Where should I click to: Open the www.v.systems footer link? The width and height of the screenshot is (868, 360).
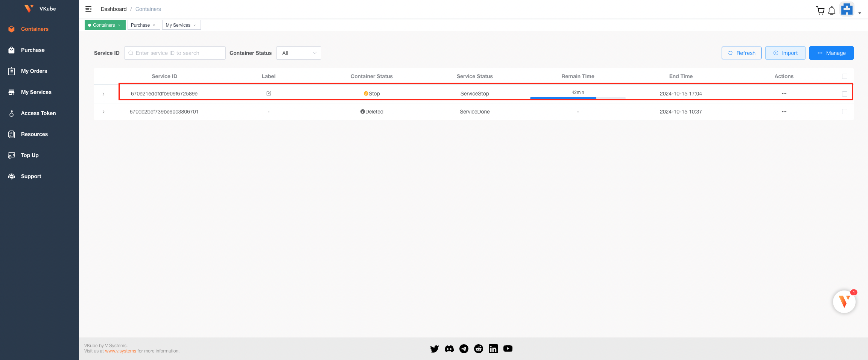[x=120, y=351]
